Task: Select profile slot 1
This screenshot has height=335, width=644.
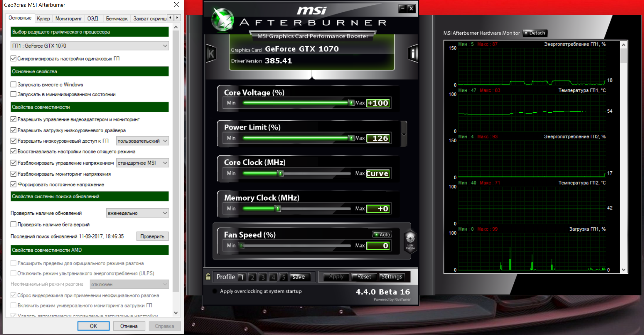Action: (242, 277)
